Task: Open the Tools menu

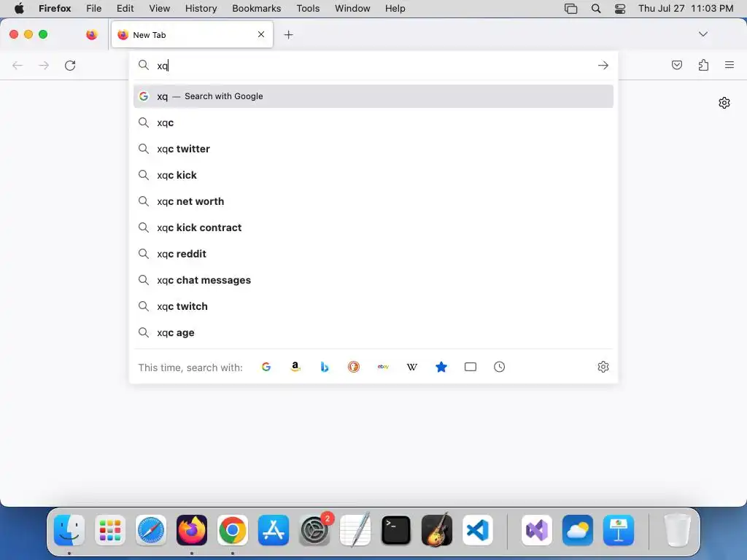Action: click(x=308, y=9)
